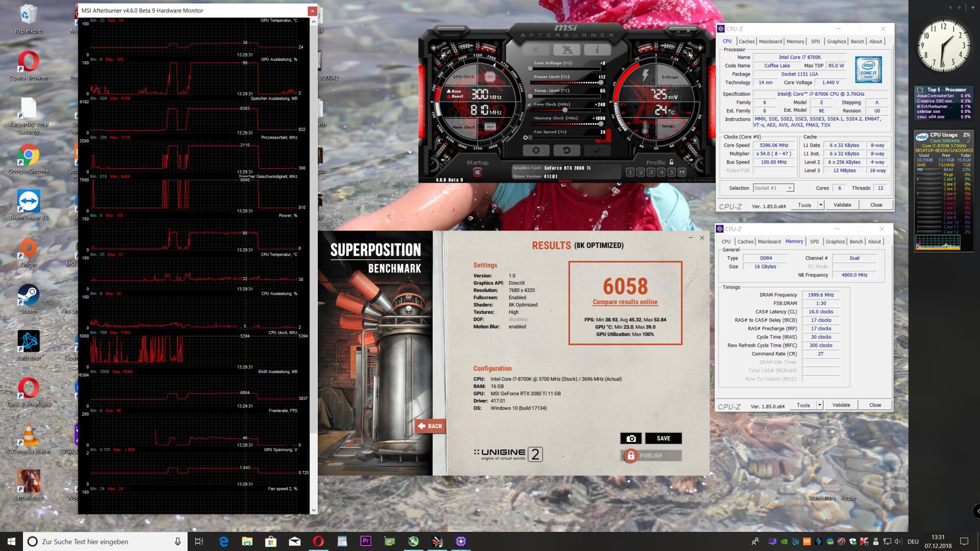Click scroll up arrow in Hardware Monitor
This screenshot has height=551, width=980.
313,22
